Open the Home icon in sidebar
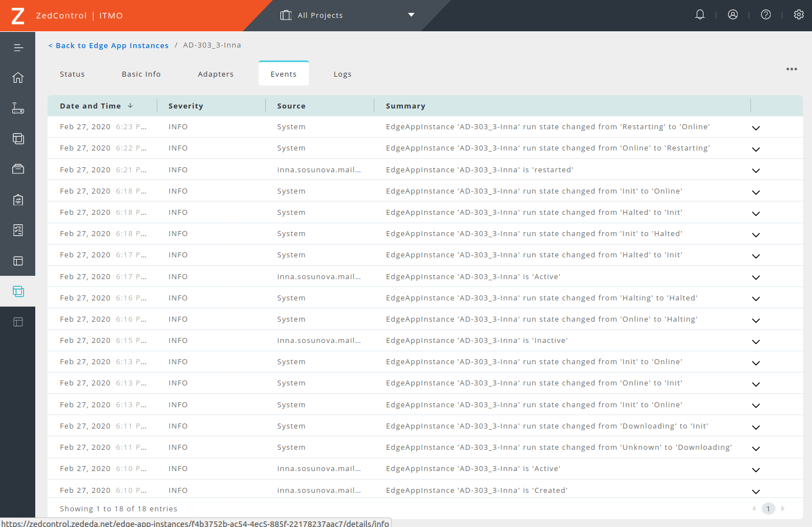 tap(18, 78)
